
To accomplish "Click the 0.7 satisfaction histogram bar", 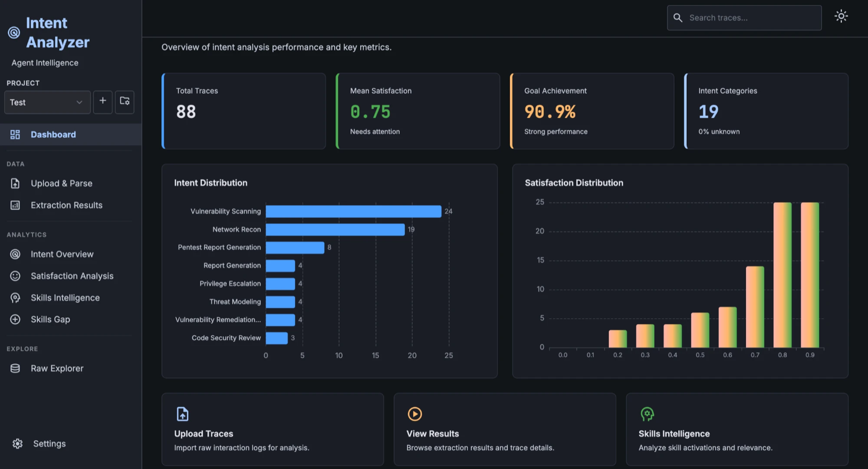I will (755, 307).
